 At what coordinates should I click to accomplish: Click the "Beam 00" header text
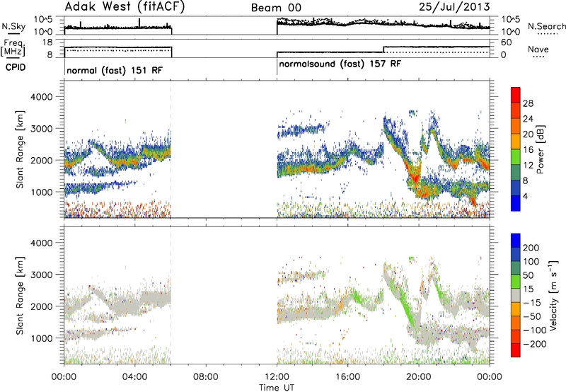(x=276, y=8)
